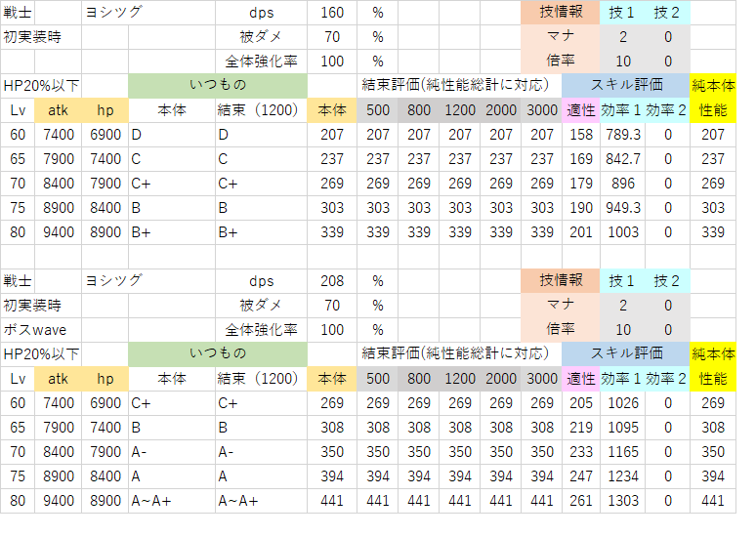
Task: Select 効率1 value 1003
Action: pos(623,232)
